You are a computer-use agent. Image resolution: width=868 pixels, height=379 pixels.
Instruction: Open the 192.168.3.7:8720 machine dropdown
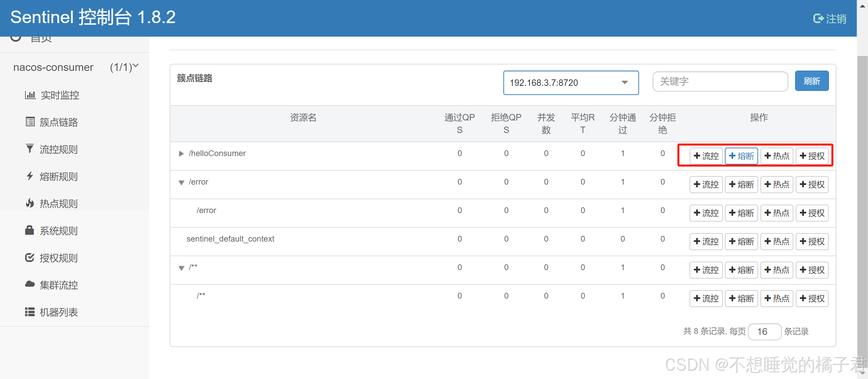[571, 83]
